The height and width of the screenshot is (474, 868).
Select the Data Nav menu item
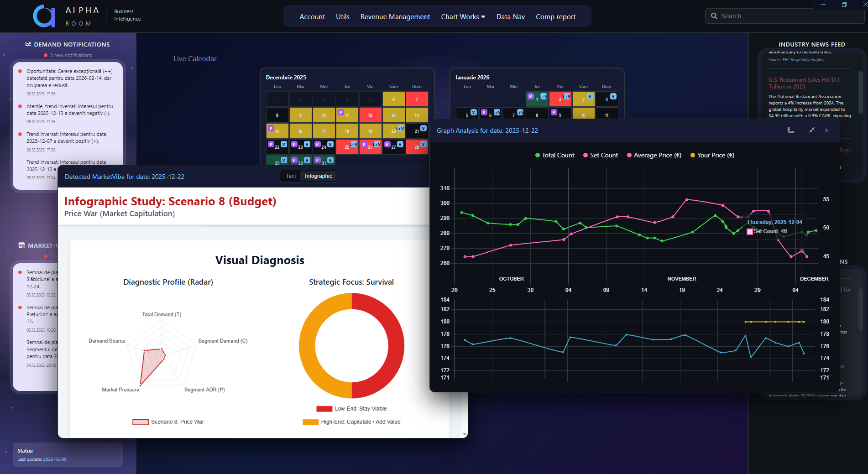coord(510,16)
